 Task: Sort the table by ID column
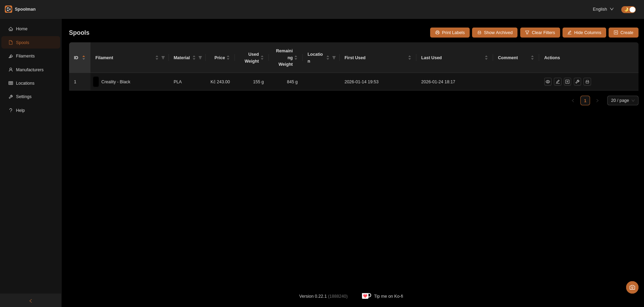point(84,58)
